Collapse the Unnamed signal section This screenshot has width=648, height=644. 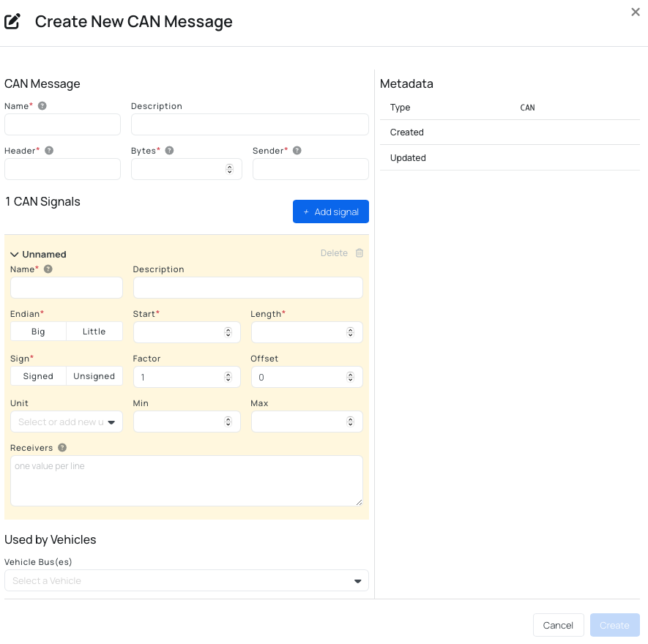click(15, 253)
